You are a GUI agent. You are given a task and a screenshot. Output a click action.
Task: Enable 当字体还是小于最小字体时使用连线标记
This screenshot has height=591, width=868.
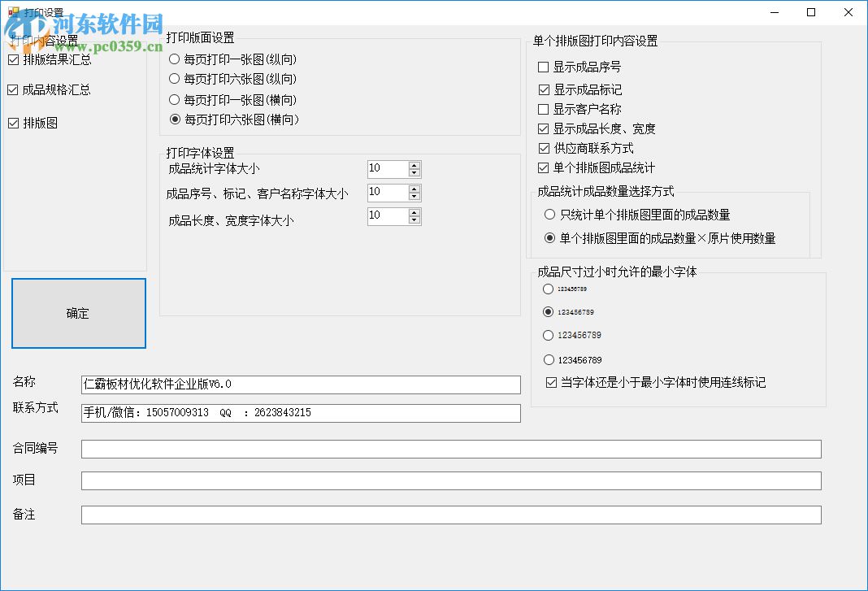pyautogui.click(x=551, y=382)
